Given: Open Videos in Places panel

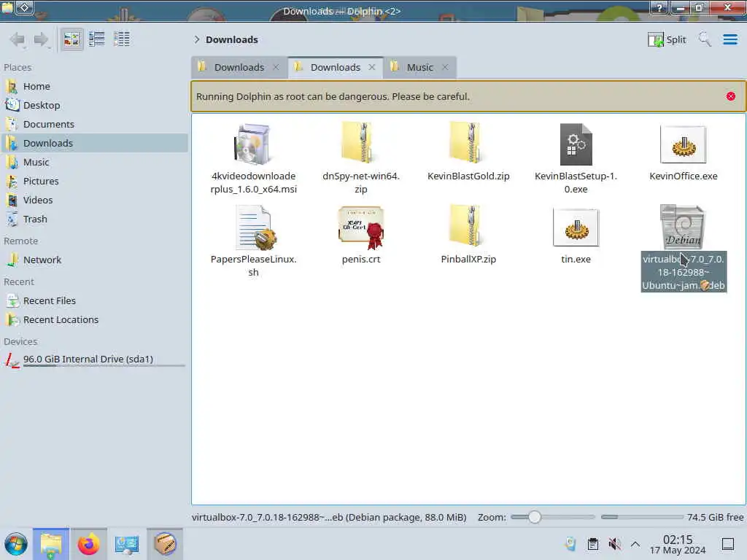Looking at the screenshot, I should point(94,200).
